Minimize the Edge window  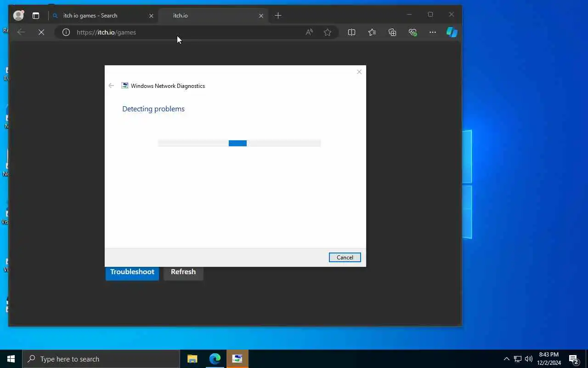409,15
